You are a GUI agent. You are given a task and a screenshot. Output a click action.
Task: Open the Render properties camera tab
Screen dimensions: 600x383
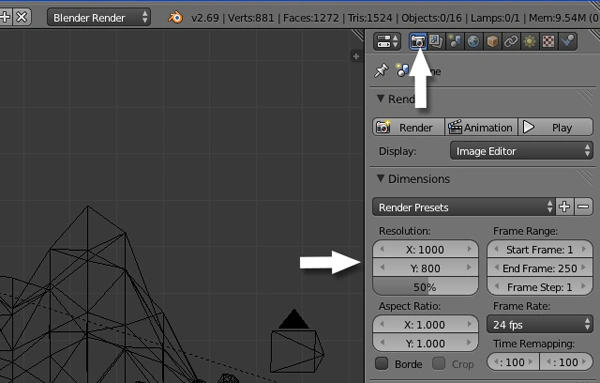pyautogui.click(x=417, y=41)
